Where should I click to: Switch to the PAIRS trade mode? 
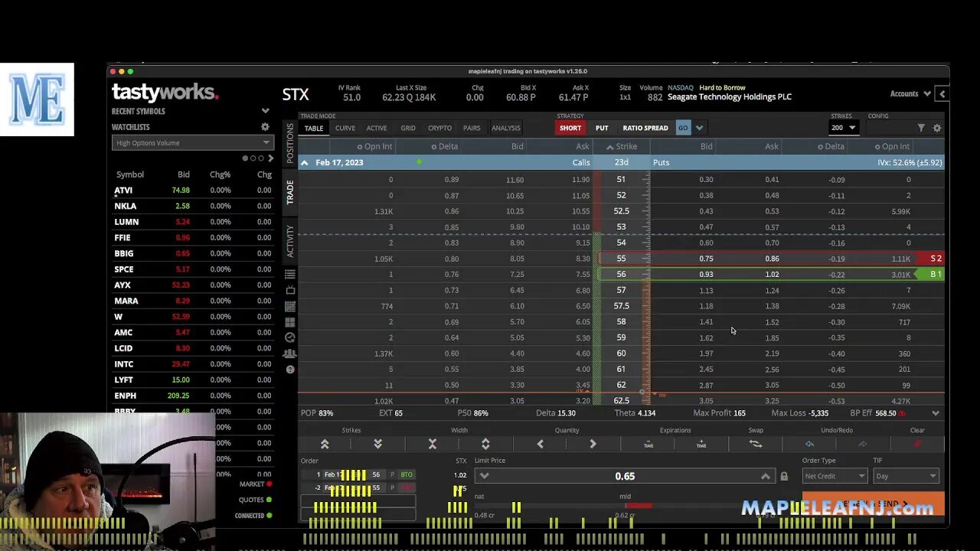pyautogui.click(x=472, y=128)
